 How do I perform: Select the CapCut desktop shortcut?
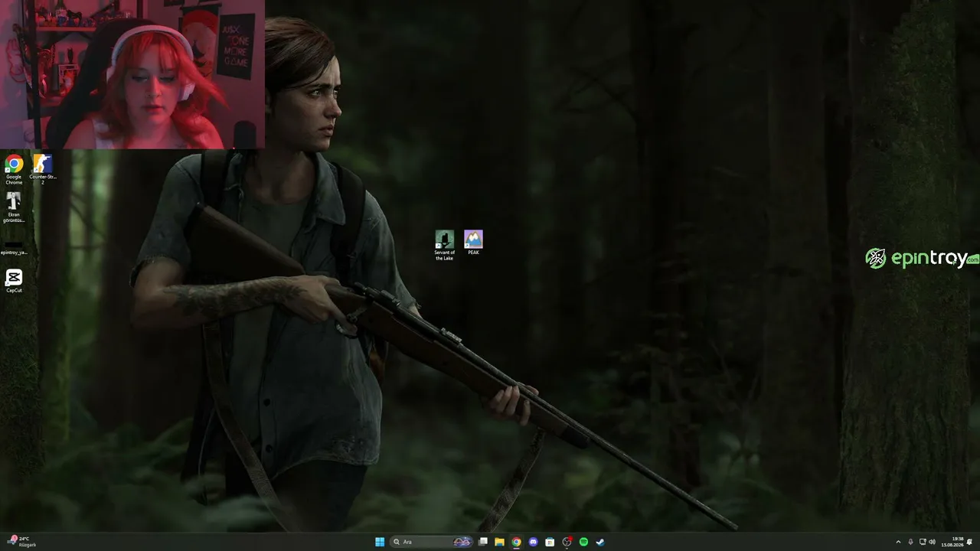[x=14, y=281]
